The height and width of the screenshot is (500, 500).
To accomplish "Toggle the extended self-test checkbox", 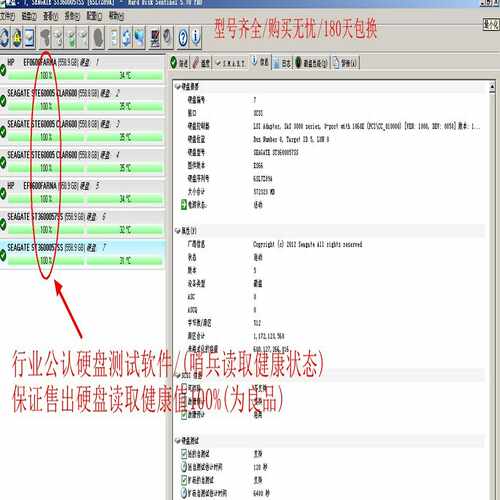I will click(184, 479).
